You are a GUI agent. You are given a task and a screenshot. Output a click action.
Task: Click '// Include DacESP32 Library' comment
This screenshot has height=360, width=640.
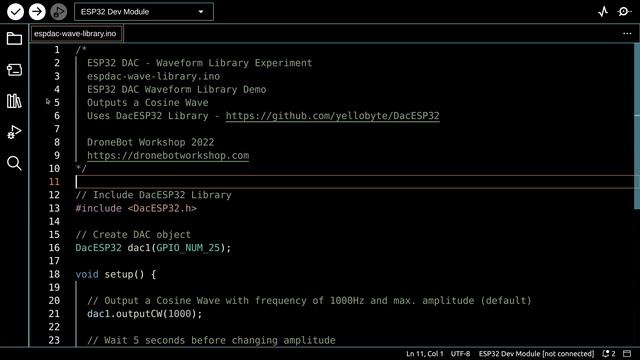[x=153, y=195]
